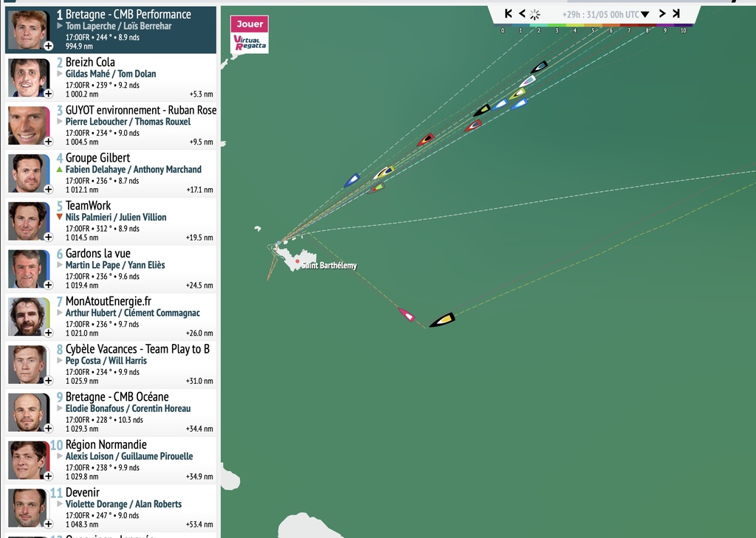This screenshot has width=756, height=538.
Task: Click plus icon on MonAtoutEnergie.fr portrait
Action: pos(48,333)
